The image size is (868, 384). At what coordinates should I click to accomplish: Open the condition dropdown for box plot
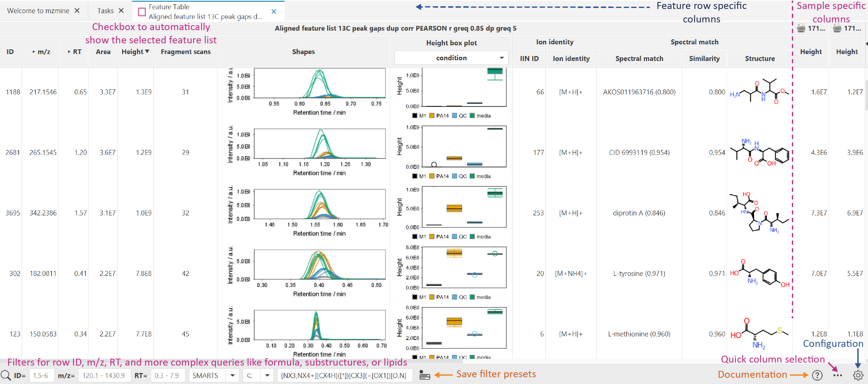(x=451, y=58)
